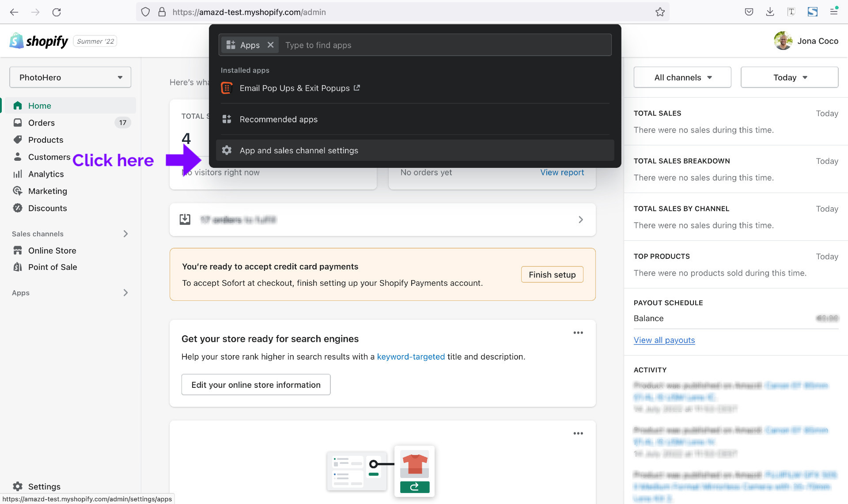Click the Apps tag in the search bar

click(250, 45)
